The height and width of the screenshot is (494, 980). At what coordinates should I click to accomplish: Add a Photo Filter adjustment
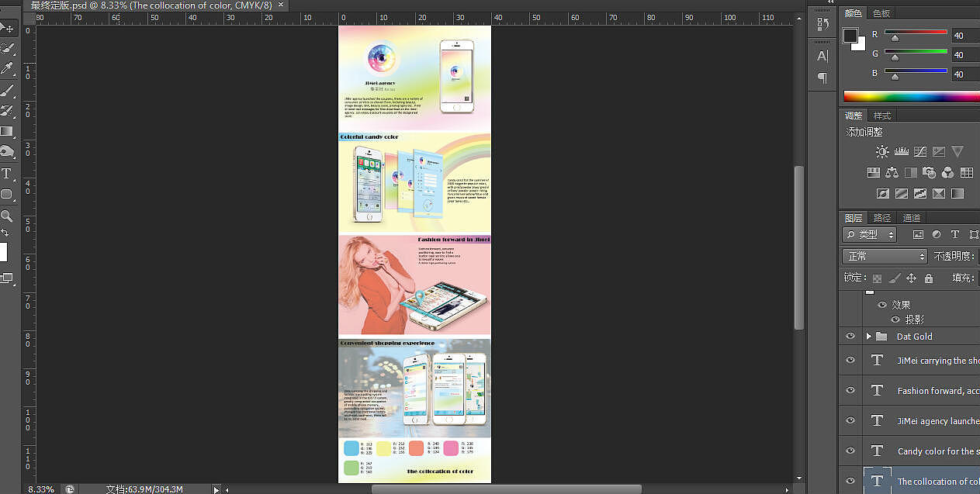coord(930,173)
